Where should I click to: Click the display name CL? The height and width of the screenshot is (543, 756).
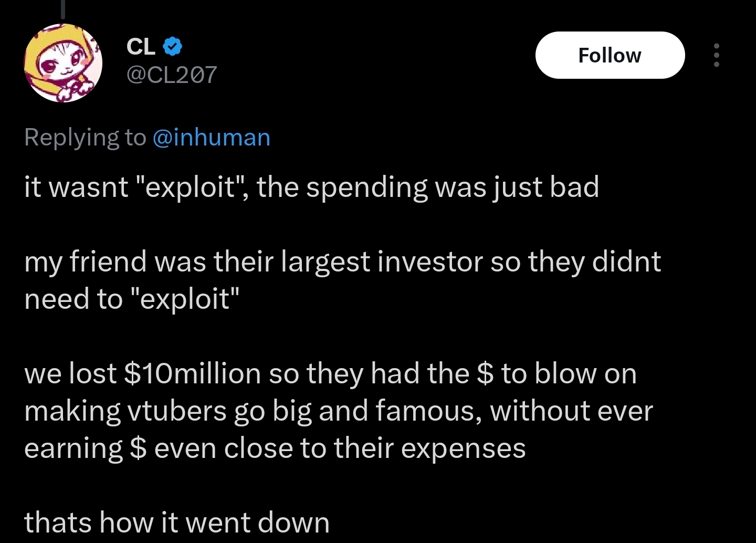coord(141,47)
